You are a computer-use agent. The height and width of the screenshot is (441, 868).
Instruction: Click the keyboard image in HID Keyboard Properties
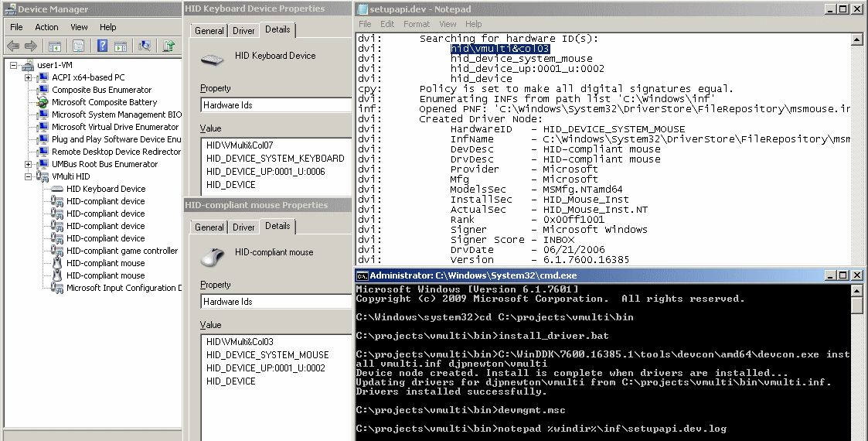tap(212, 59)
